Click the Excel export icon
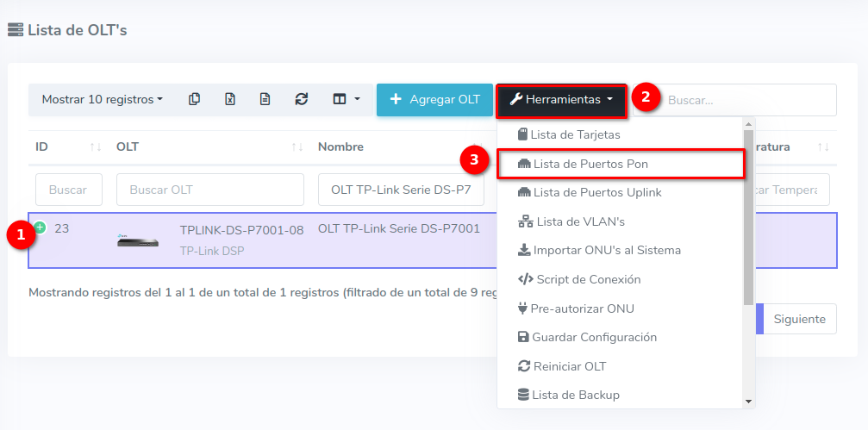868x430 pixels. click(230, 99)
